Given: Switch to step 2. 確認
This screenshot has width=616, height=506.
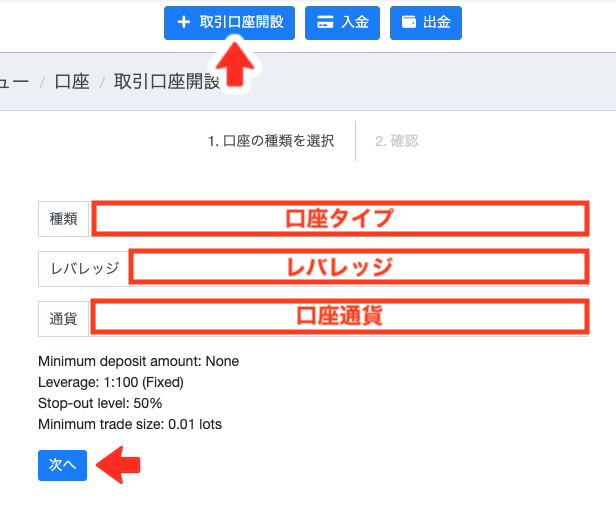Looking at the screenshot, I should pos(397,141).
